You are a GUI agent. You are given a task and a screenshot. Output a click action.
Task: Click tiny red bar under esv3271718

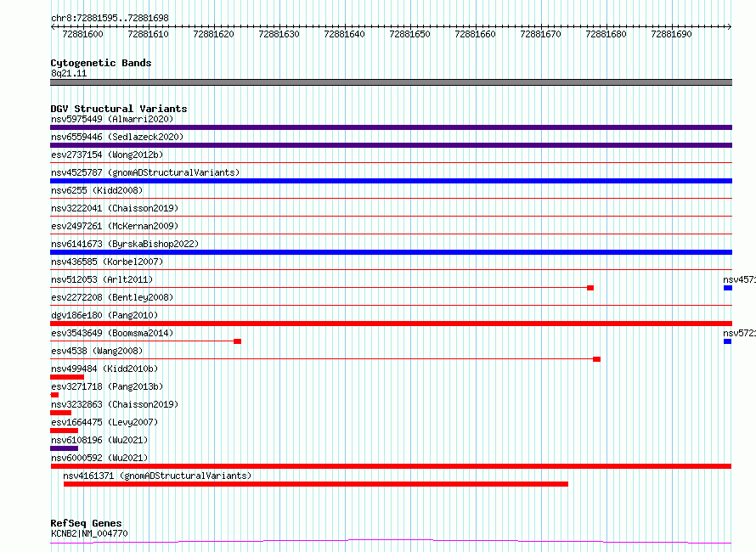pyautogui.click(x=54, y=395)
